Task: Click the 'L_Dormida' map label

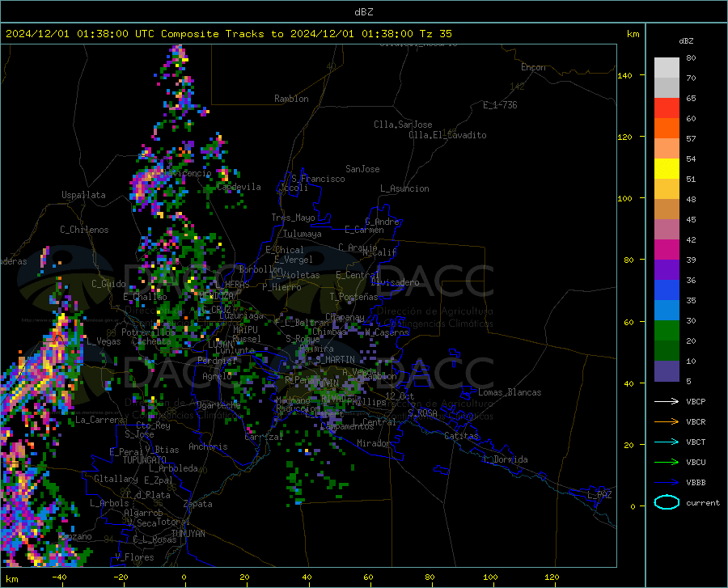Action: coord(506,459)
